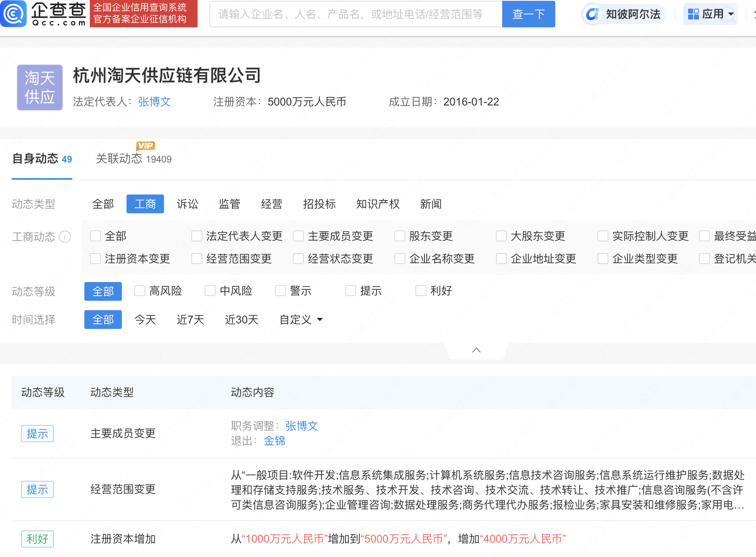Click the 提示 tag on 主要成员变更 row

37,434
